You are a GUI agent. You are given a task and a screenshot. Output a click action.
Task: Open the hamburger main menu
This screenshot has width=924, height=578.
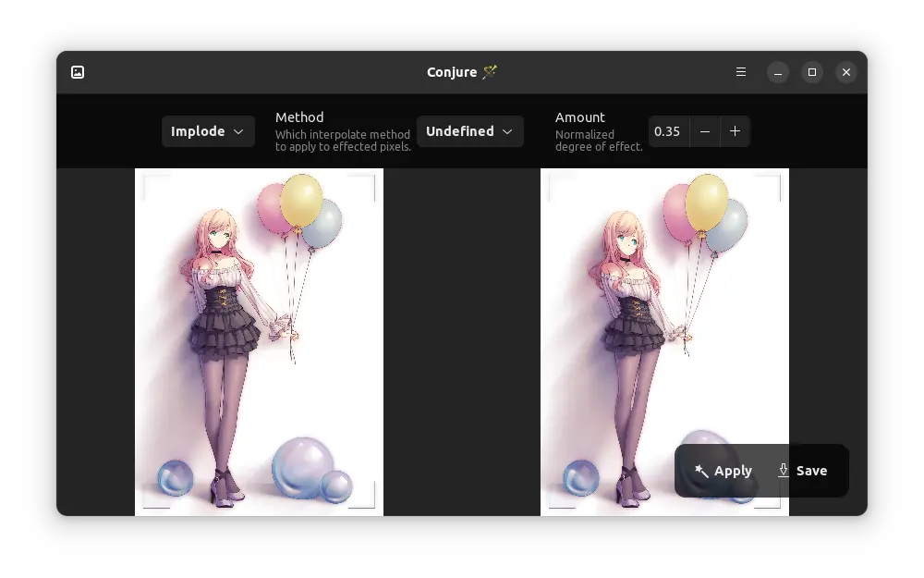click(x=741, y=72)
